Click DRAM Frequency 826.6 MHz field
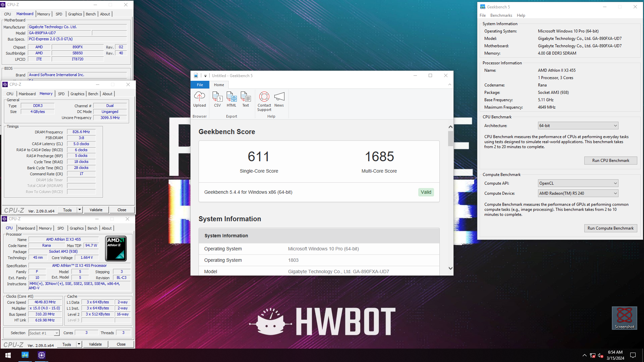The width and height of the screenshot is (644, 362). point(81,132)
